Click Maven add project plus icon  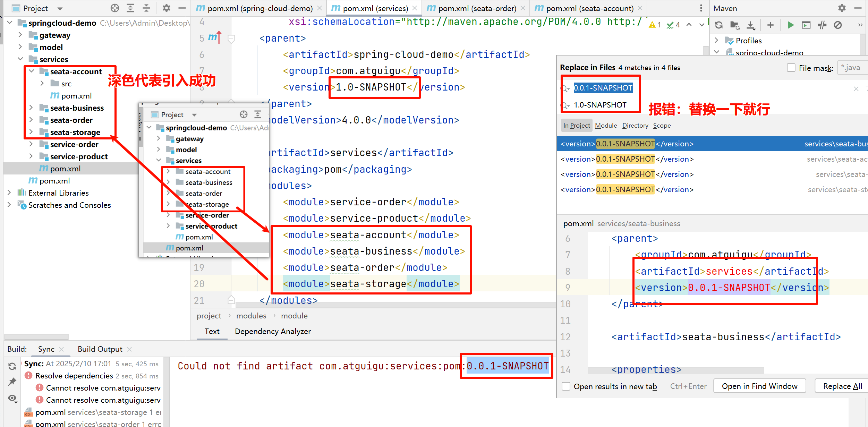(770, 25)
